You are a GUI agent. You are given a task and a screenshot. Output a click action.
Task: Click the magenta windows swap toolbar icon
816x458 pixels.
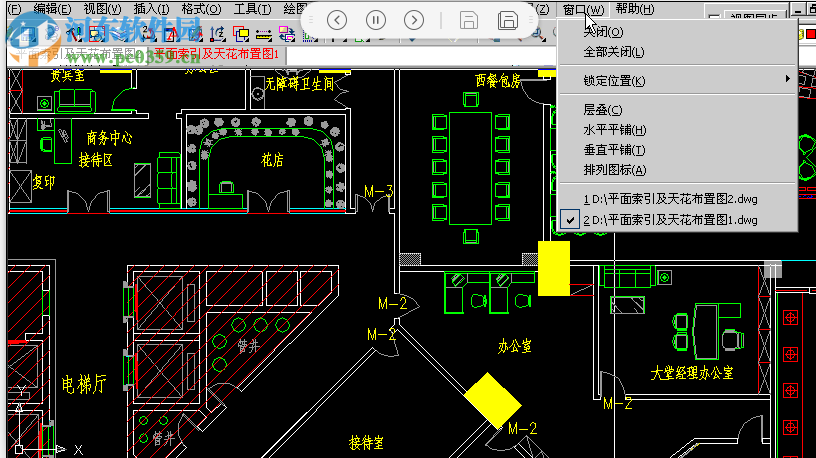[287, 34]
